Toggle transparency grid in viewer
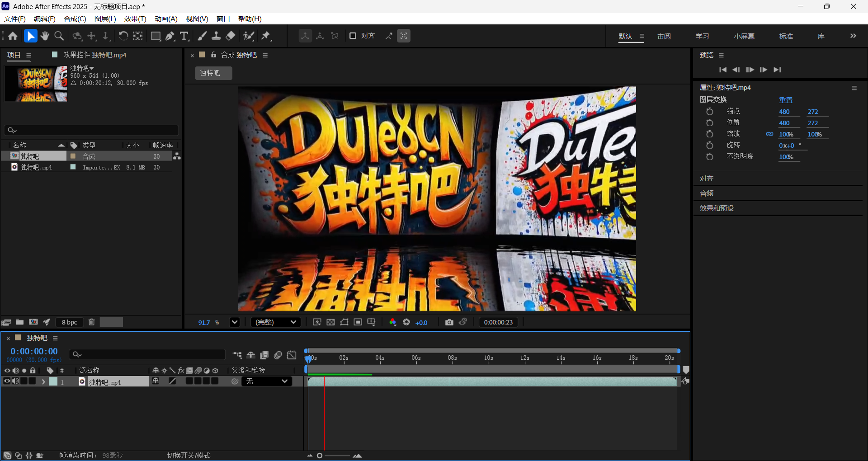 [x=330, y=322]
